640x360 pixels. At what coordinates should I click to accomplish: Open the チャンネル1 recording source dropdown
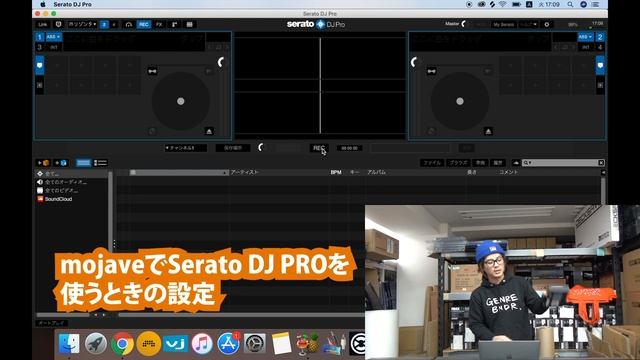click(186, 148)
